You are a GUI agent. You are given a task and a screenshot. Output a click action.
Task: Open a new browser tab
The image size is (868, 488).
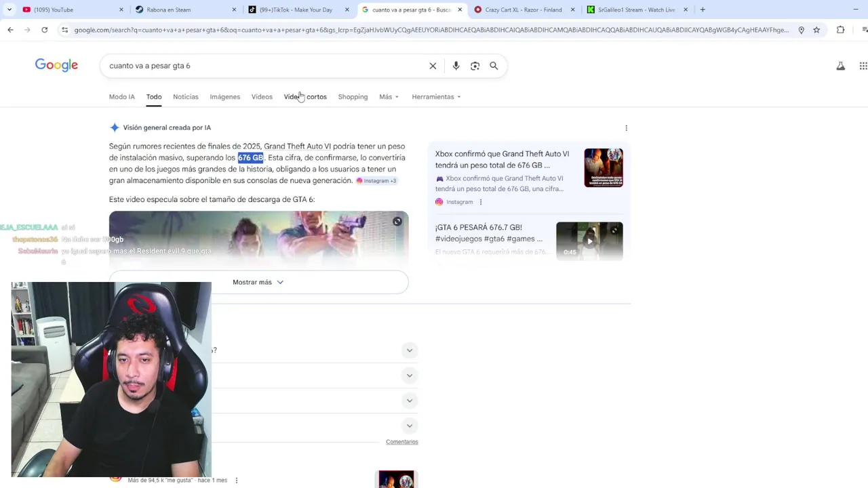(703, 9)
